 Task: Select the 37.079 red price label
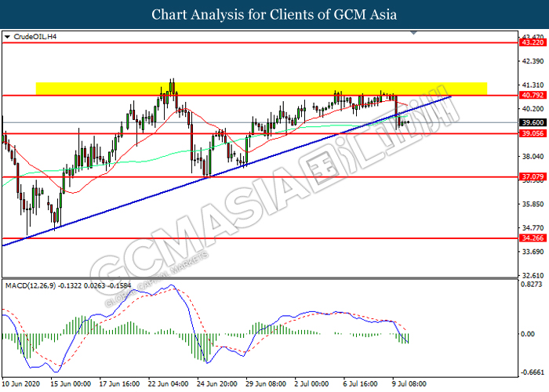533,177
